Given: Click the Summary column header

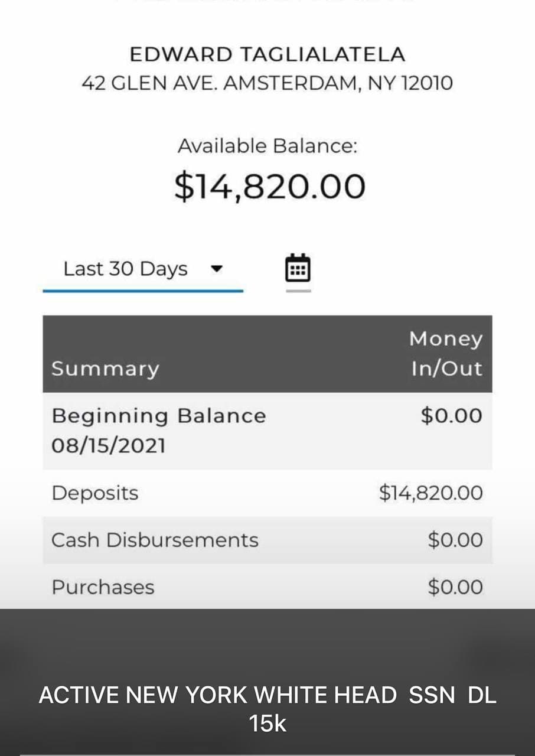Looking at the screenshot, I should point(105,369).
